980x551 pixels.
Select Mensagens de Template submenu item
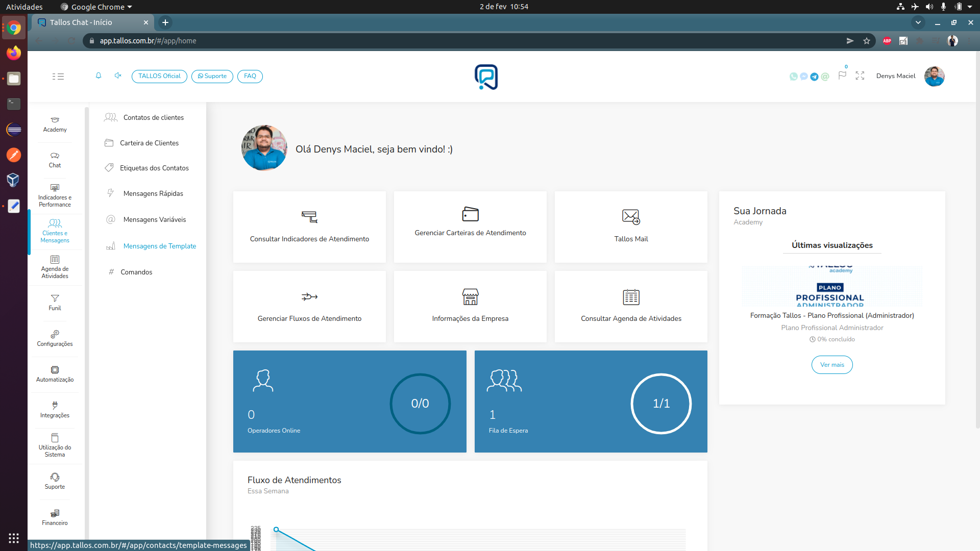151,246
